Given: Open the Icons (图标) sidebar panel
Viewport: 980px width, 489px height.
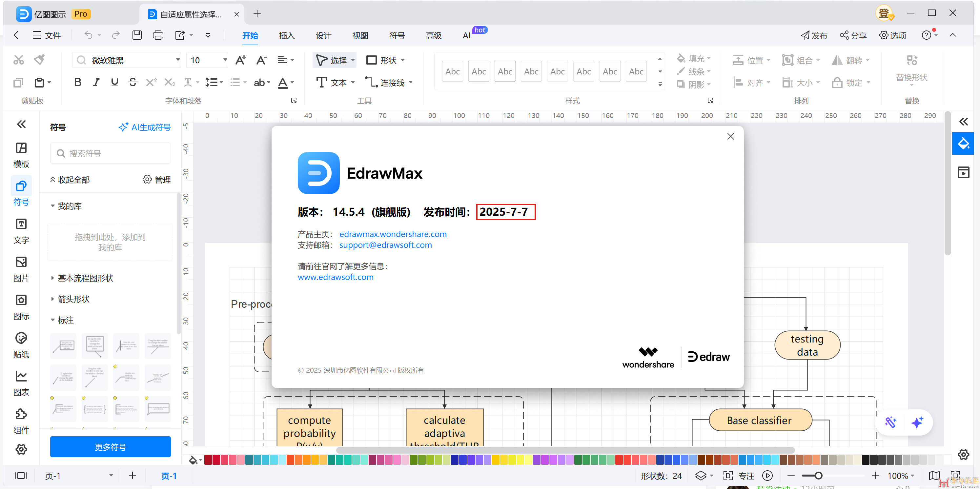Looking at the screenshot, I should (x=21, y=307).
